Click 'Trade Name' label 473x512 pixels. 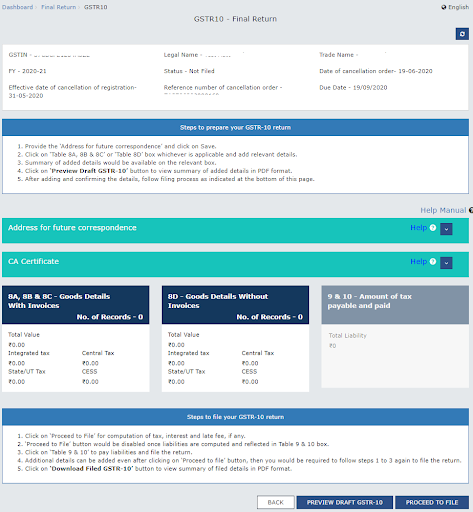pyautogui.click(x=336, y=55)
